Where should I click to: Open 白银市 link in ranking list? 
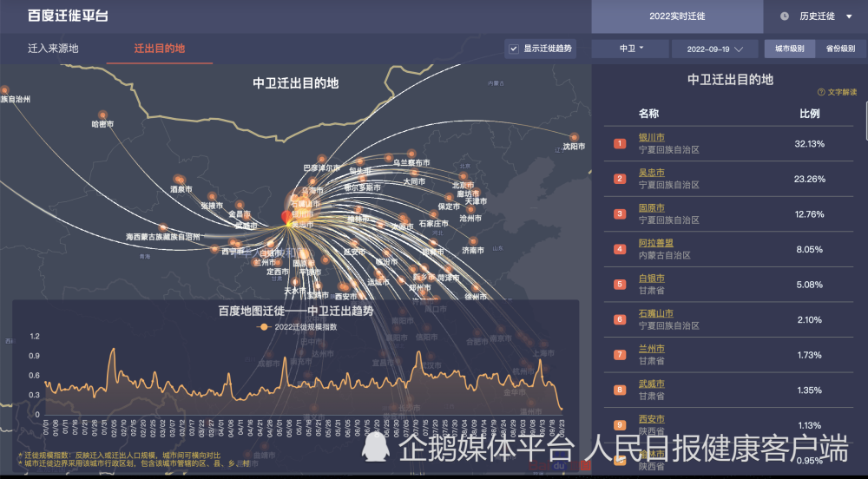coord(652,279)
